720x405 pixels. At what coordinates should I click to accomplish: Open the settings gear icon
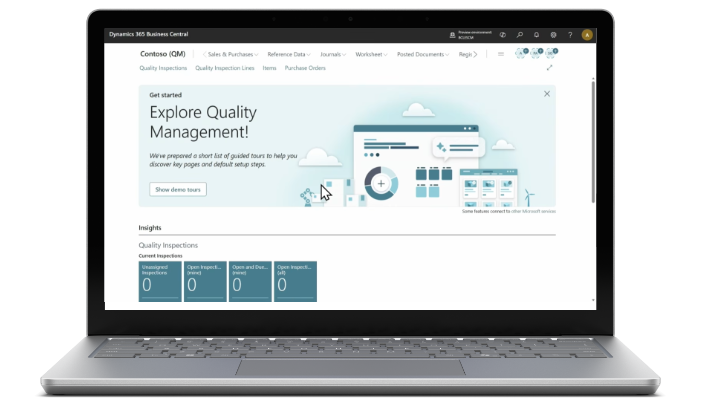(x=553, y=35)
